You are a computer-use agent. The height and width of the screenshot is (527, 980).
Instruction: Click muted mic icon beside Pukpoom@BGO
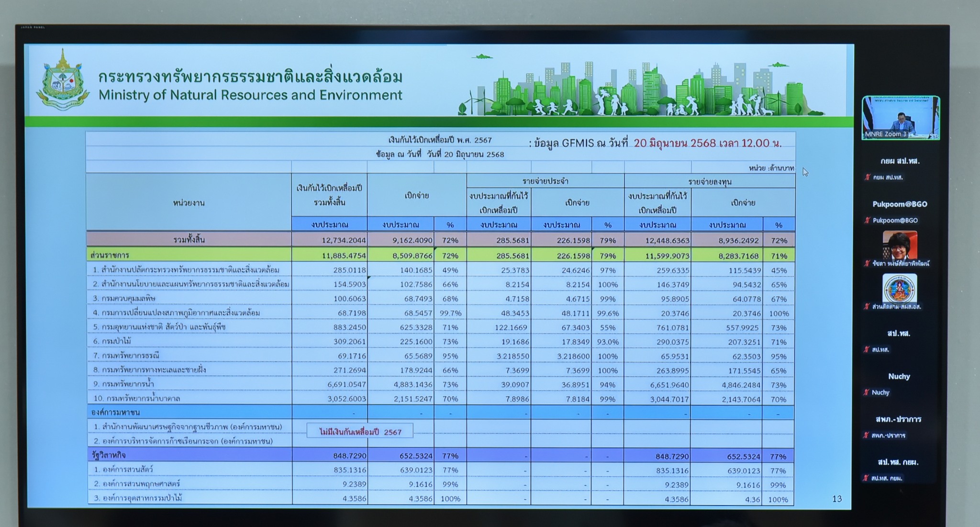867,220
